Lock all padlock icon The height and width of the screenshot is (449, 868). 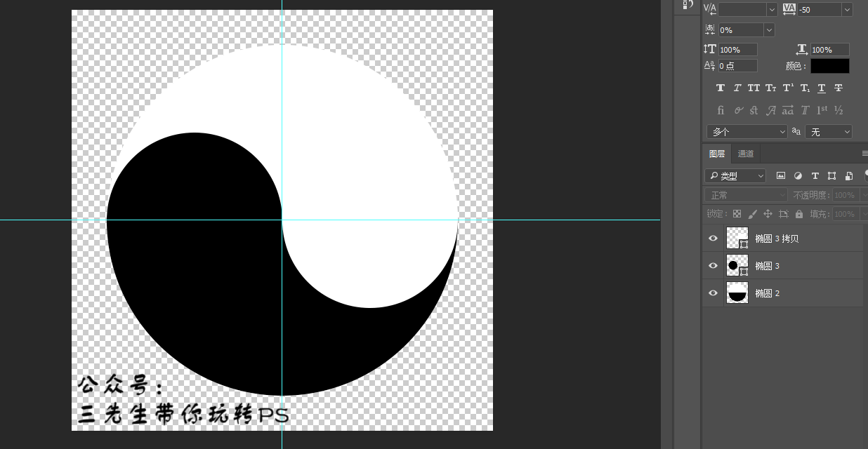click(799, 214)
